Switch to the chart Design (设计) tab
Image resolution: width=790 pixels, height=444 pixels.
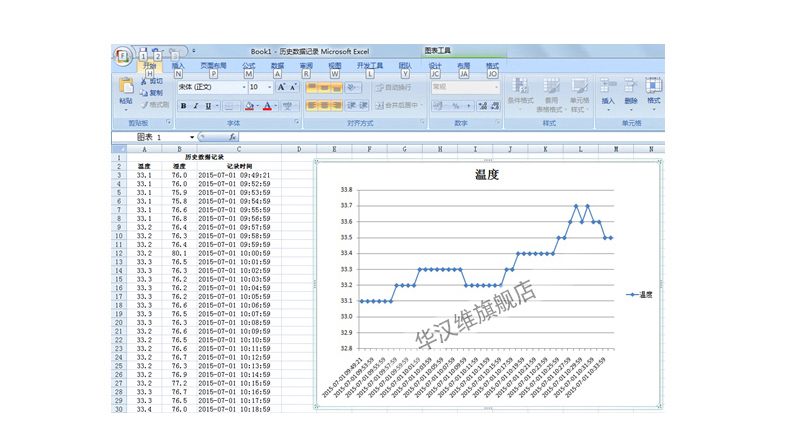[435, 66]
